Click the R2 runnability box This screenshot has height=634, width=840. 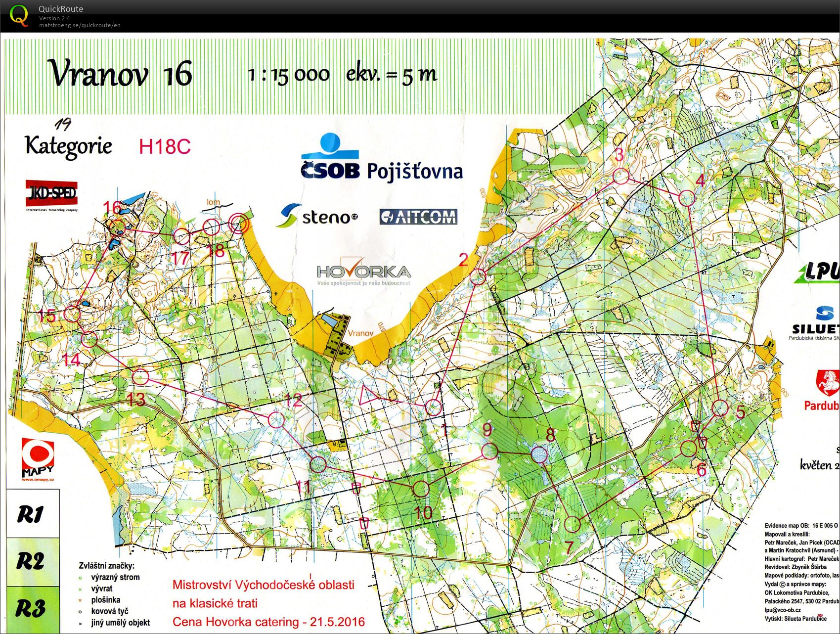[x=33, y=561]
